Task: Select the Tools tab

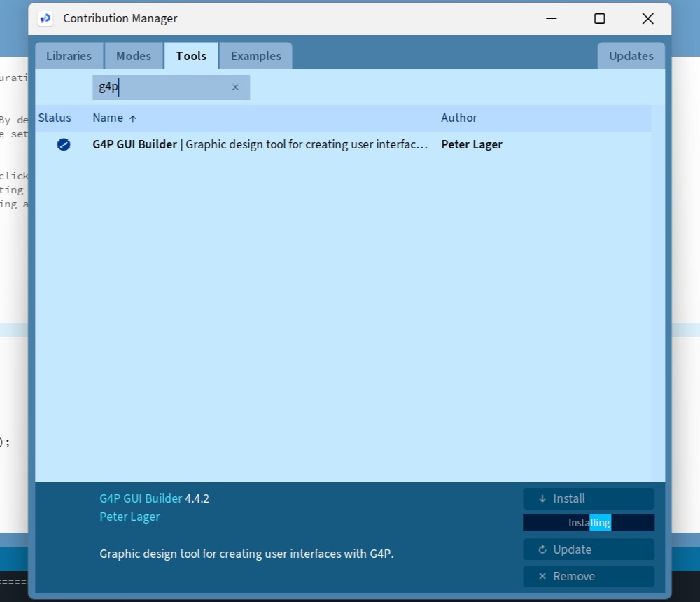Action: 191,56
